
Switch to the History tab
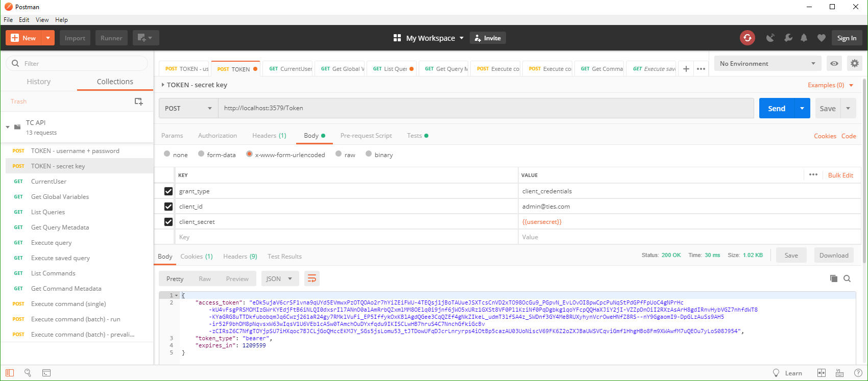[x=39, y=82]
